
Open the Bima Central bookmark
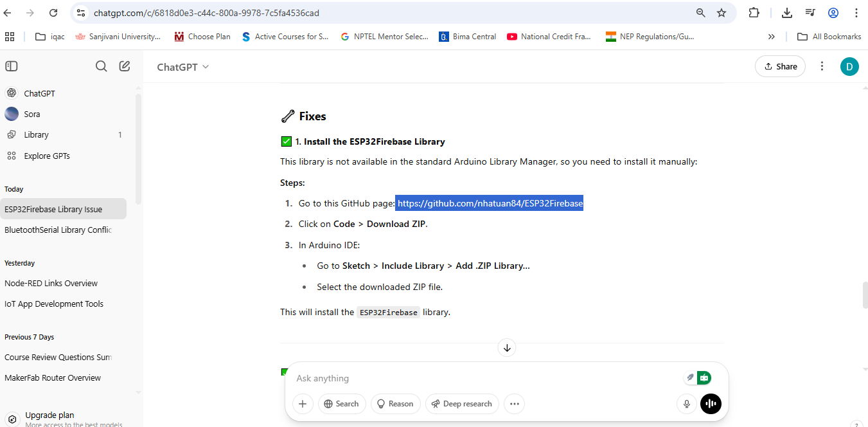coord(467,37)
